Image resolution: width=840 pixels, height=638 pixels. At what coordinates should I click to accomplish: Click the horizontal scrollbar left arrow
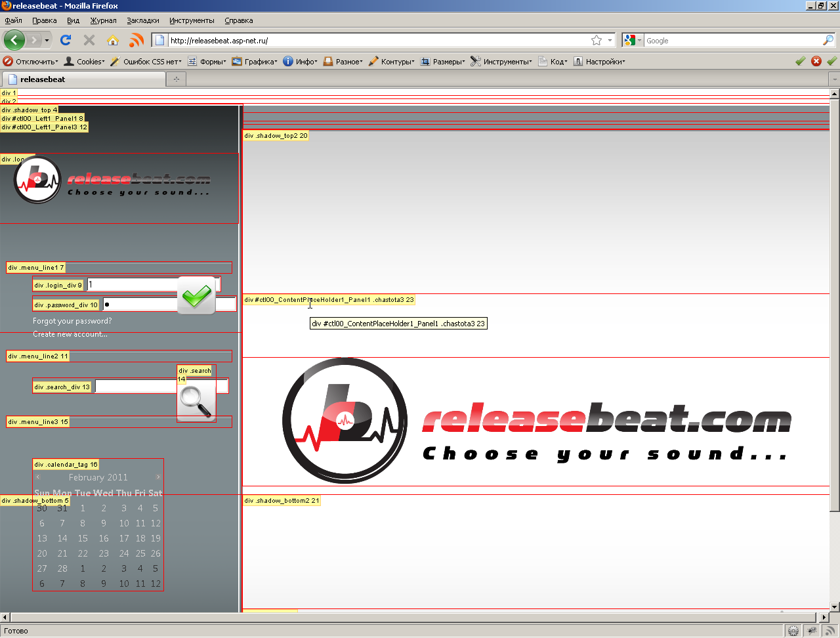coord(5,618)
